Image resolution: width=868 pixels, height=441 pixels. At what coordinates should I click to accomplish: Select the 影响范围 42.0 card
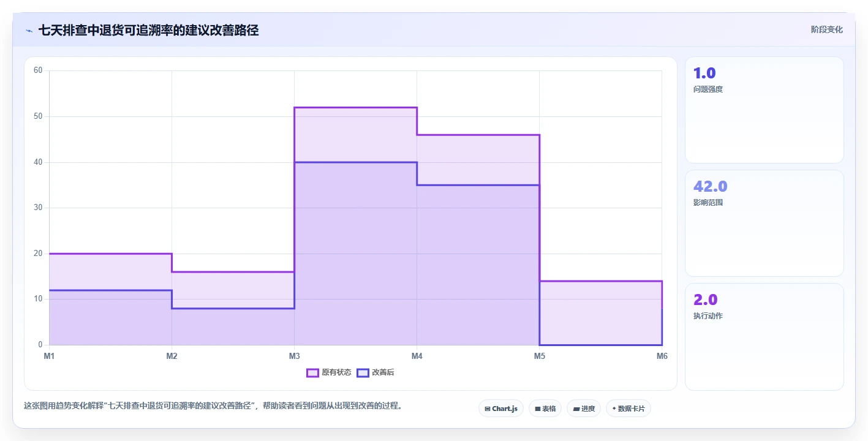coord(764,223)
